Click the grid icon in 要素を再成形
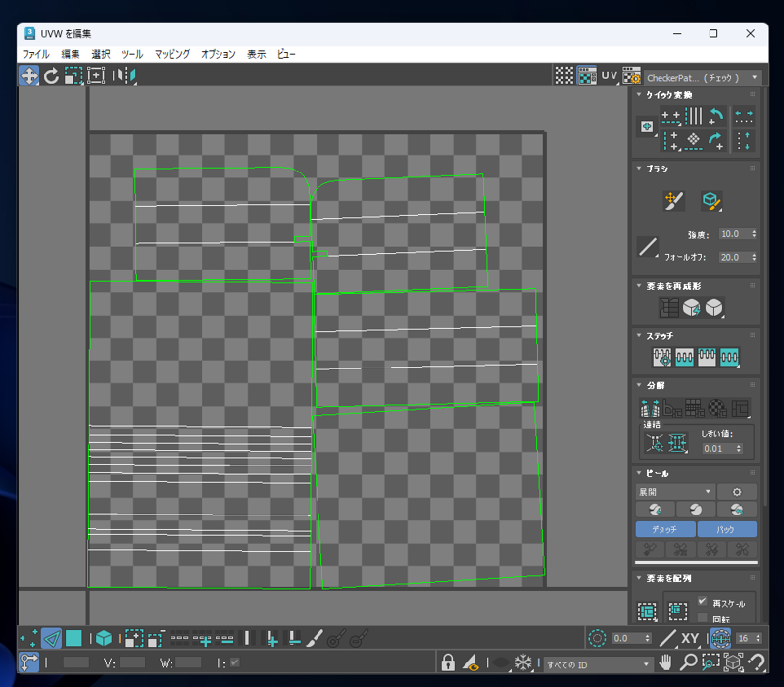Viewport: 784px width, 687px height. click(x=669, y=308)
